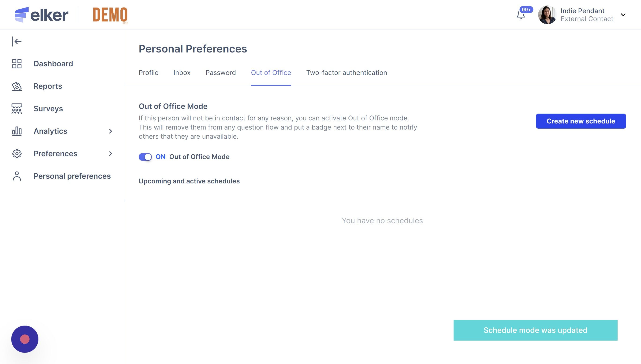Go to the Inbox tab
Screen dimensions: 641x364
(x=182, y=73)
